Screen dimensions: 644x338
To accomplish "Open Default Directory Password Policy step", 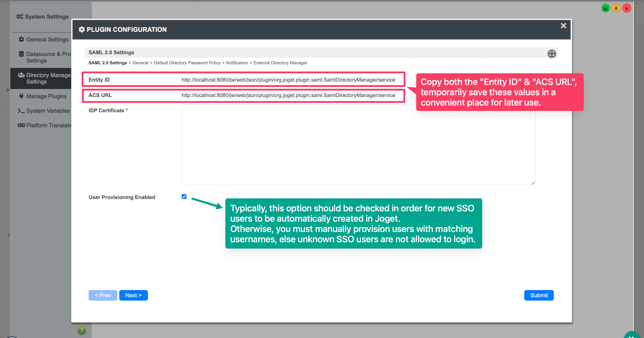I will click(187, 63).
